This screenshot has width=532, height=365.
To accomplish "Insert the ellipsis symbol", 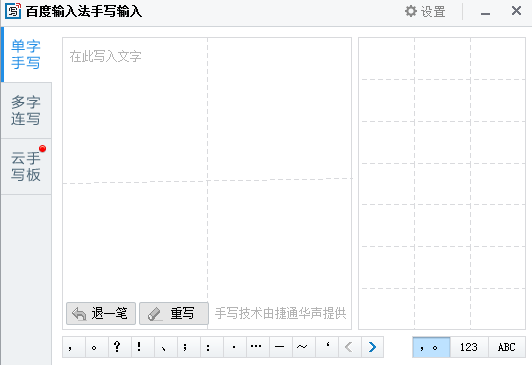I will 258,347.
